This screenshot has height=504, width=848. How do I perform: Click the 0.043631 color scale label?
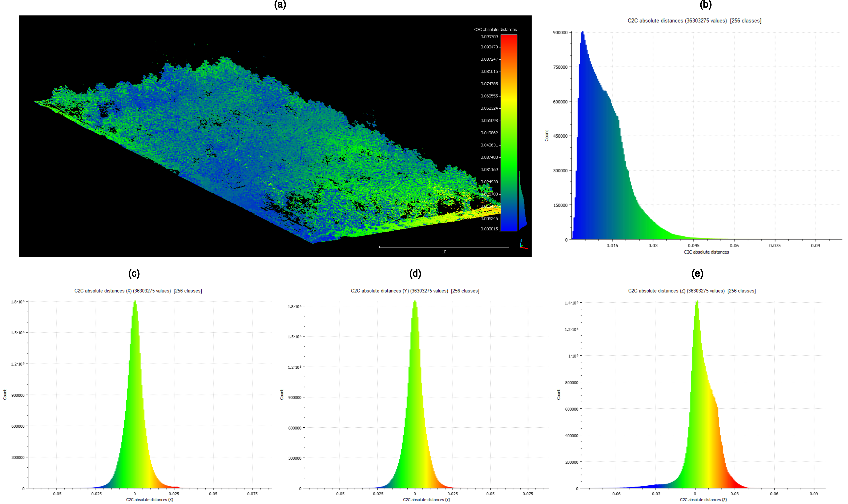pyautogui.click(x=489, y=145)
